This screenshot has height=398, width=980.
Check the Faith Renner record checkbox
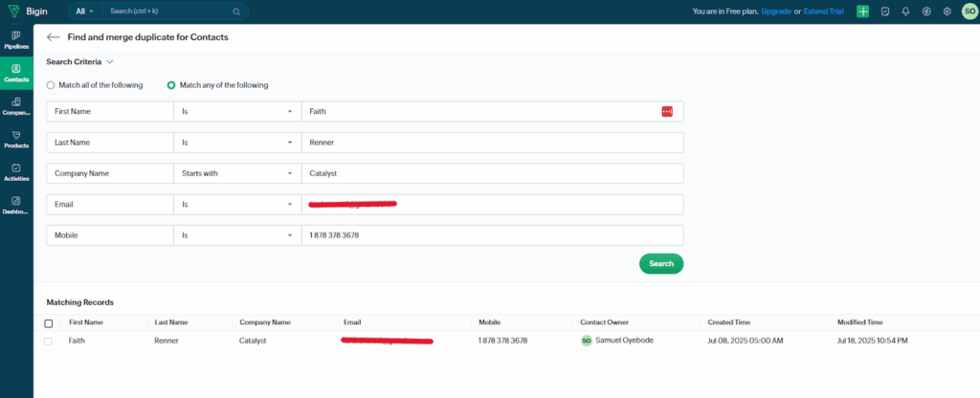(x=49, y=341)
